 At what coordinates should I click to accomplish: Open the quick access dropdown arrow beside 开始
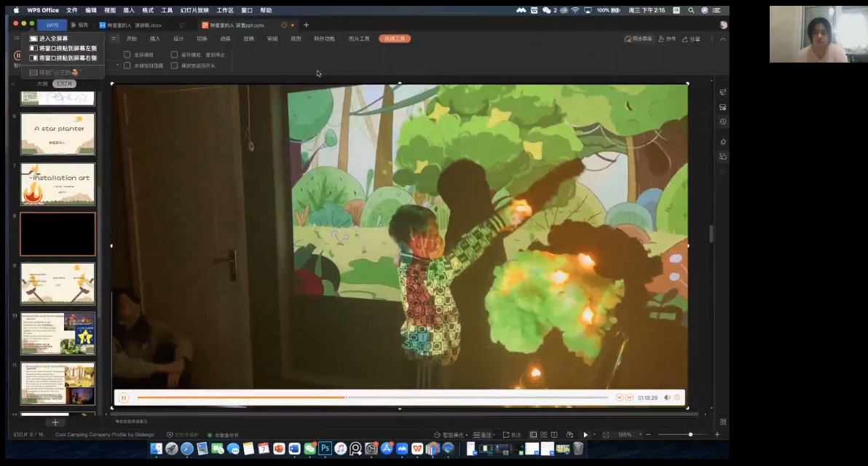coord(114,39)
